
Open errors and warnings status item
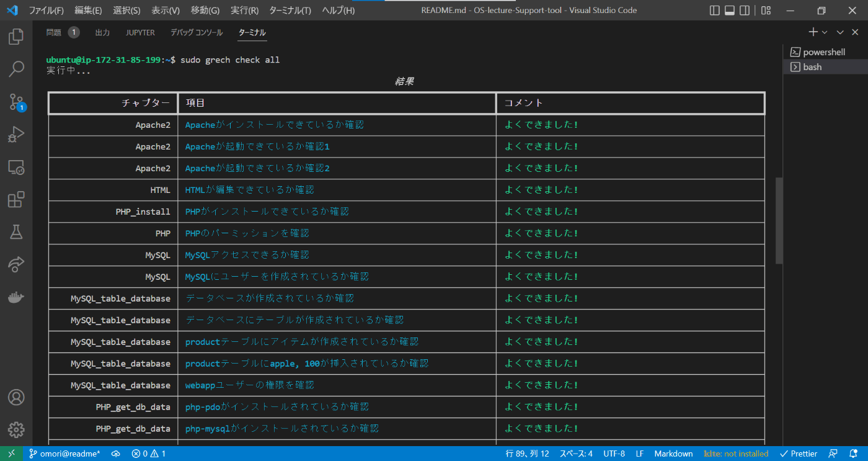(149, 454)
